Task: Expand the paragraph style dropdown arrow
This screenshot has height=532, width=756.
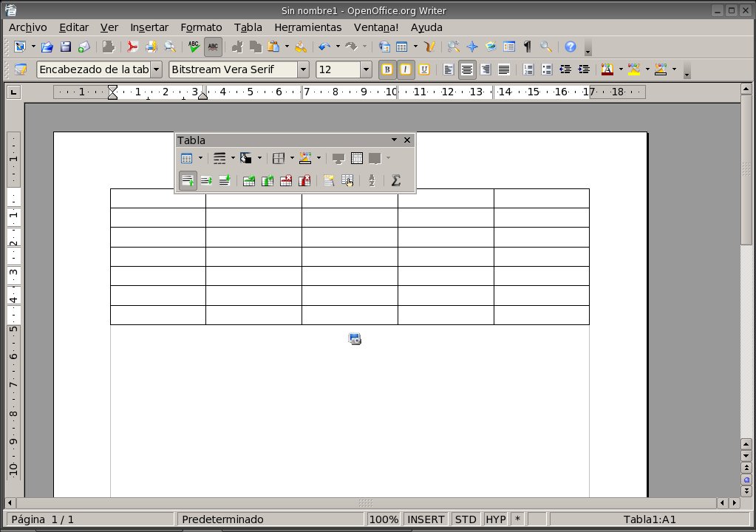Action: tap(156, 69)
